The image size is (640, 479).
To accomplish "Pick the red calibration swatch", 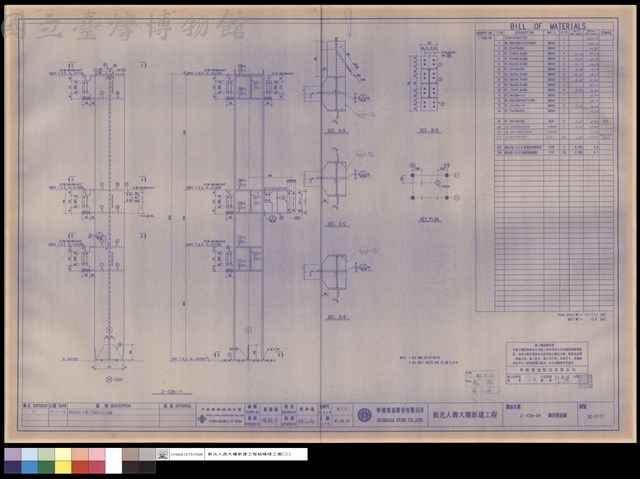I will [80, 467].
